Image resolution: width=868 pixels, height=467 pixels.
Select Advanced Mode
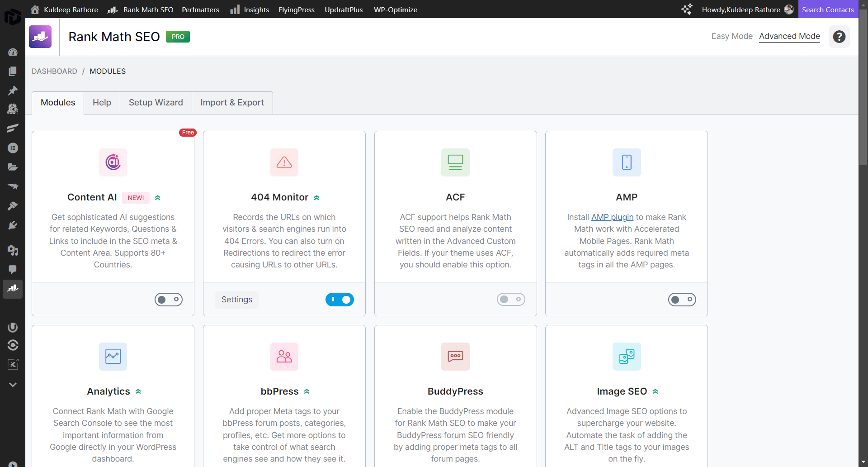(x=789, y=36)
